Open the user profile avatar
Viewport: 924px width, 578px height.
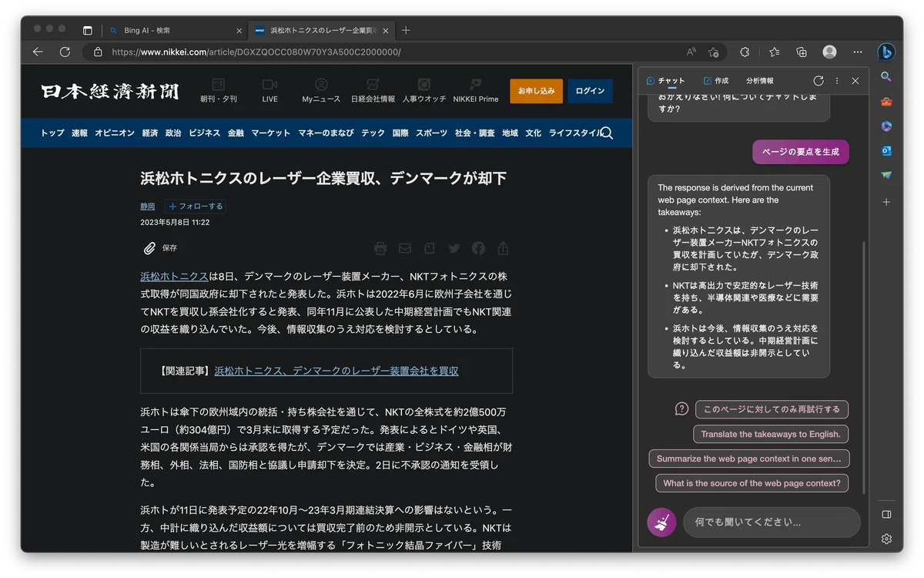tap(829, 52)
